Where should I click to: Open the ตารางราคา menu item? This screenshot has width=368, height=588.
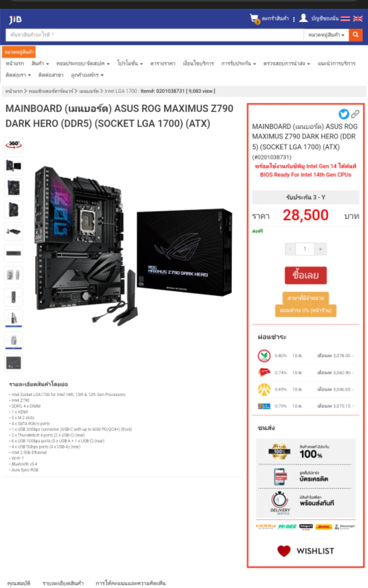pyautogui.click(x=163, y=63)
